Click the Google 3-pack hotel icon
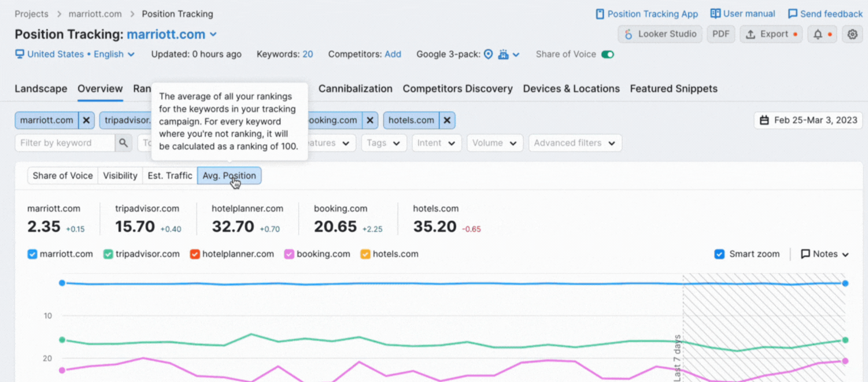 503,54
